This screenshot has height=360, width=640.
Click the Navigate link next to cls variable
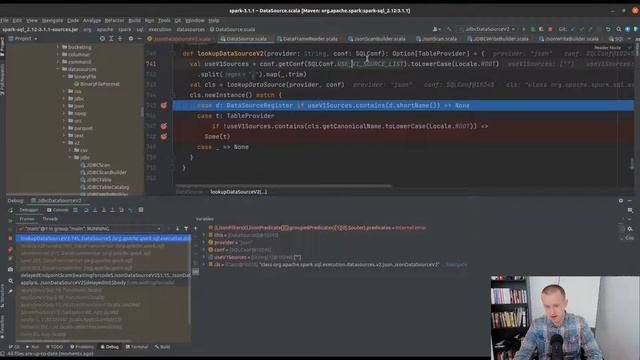pos(456,264)
